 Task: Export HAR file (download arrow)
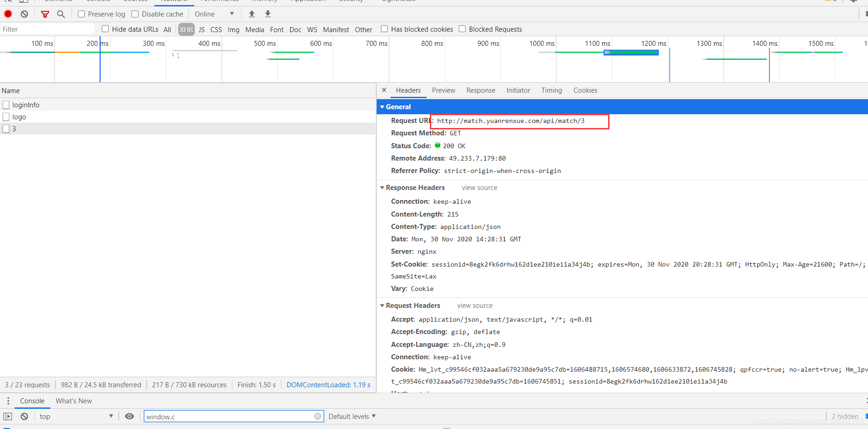268,14
